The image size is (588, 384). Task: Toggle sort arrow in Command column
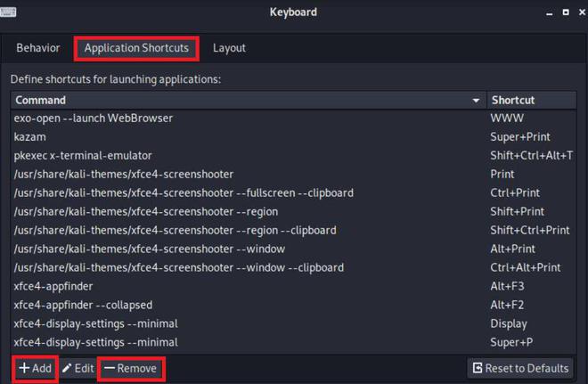point(476,101)
